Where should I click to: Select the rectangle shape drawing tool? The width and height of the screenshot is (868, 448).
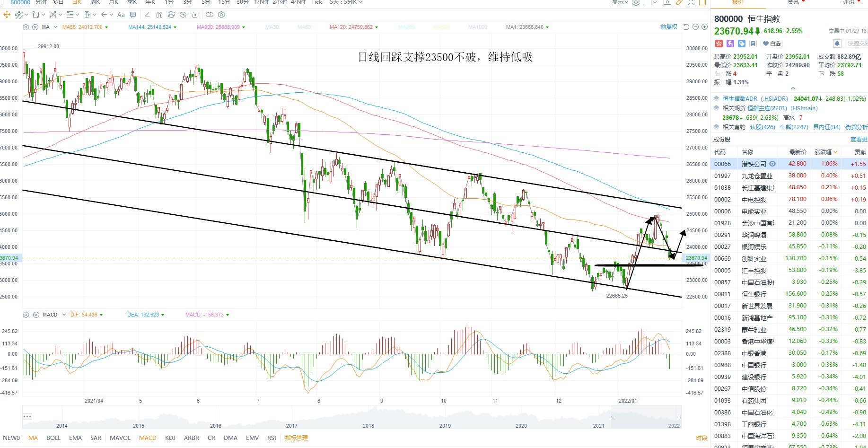pos(36,15)
